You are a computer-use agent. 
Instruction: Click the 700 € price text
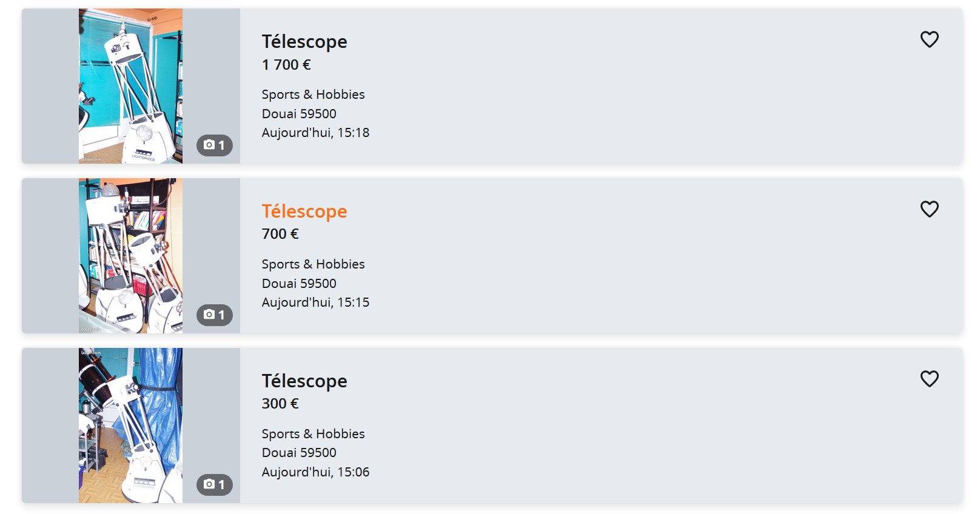(280, 234)
